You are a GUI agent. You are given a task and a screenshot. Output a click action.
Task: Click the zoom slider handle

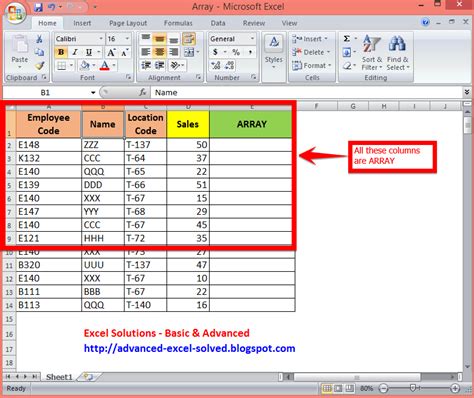point(413,388)
